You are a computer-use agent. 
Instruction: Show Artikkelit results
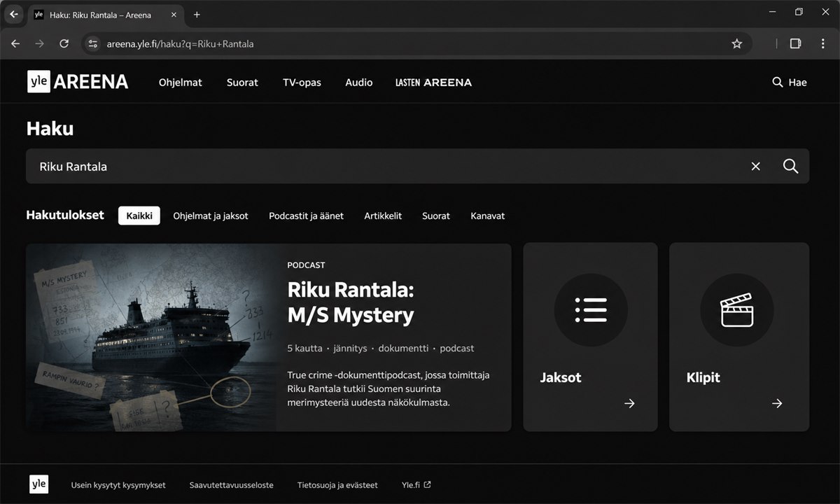[383, 216]
